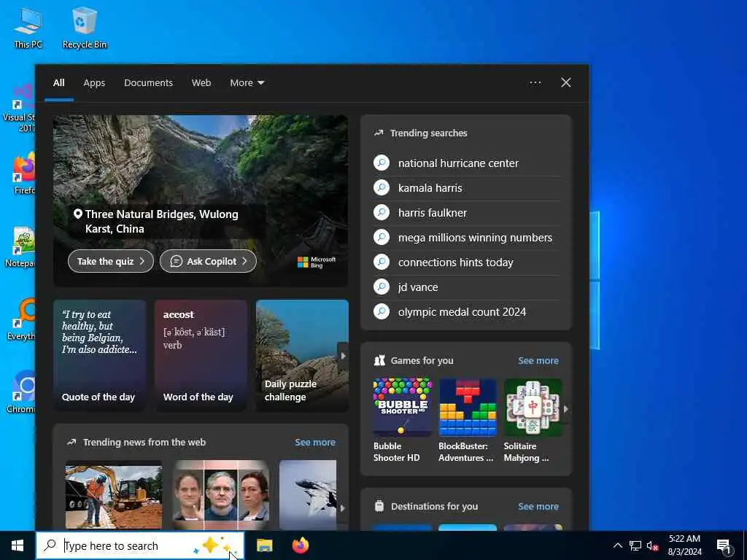Open the Three Natural Bridges Bing image
747x560 pixels.
click(201, 201)
